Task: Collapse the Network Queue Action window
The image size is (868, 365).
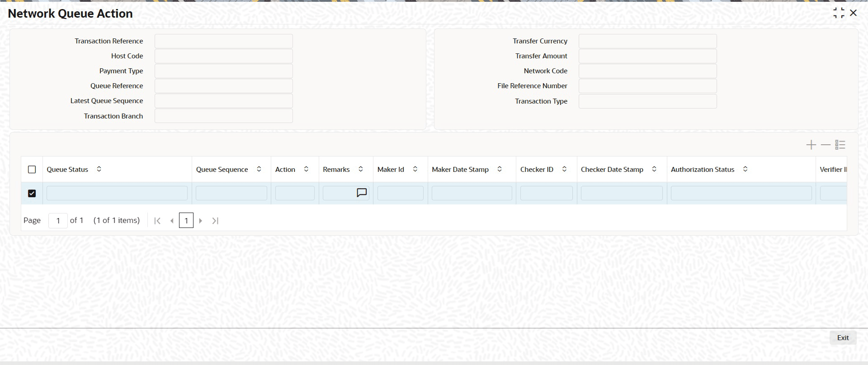Action: coord(839,13)
